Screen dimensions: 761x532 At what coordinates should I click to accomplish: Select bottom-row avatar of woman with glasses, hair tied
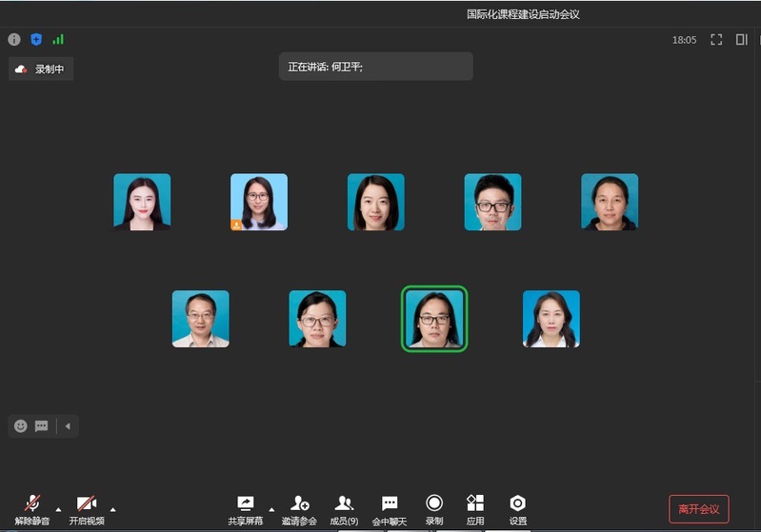pyautogui.click(x=317, y=319)
